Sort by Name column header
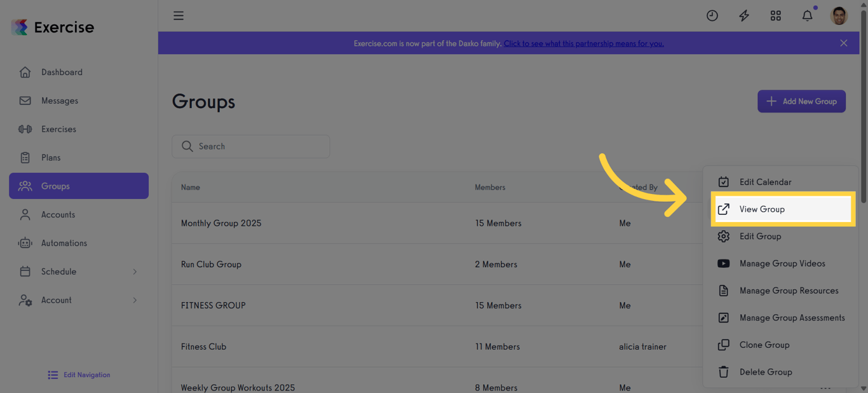 pyautogui.click(x=191, y=188)
